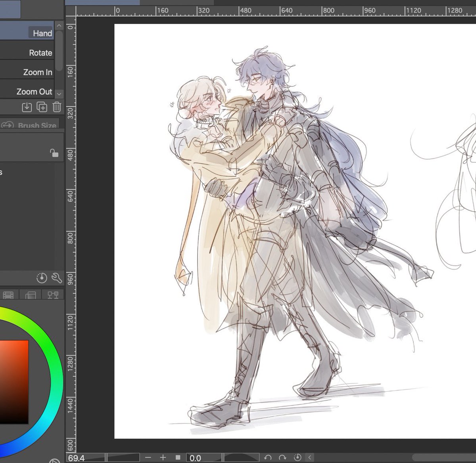Toggle the tool property lock icon
Screen dimensions: 476x463
(54, 153)
